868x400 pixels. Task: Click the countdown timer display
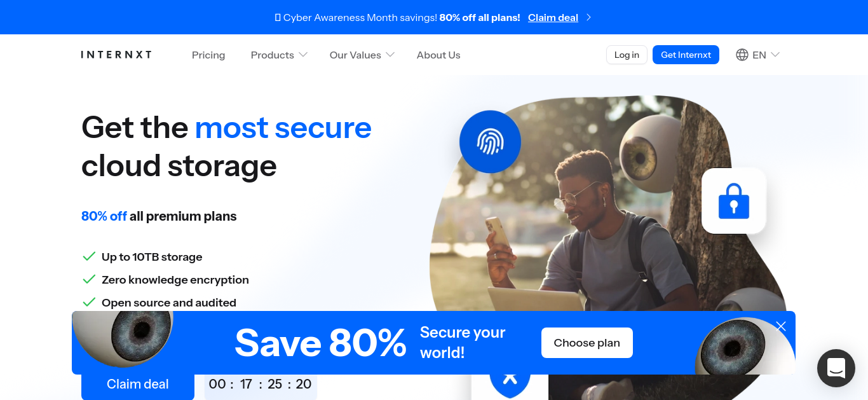click(261, 384)
